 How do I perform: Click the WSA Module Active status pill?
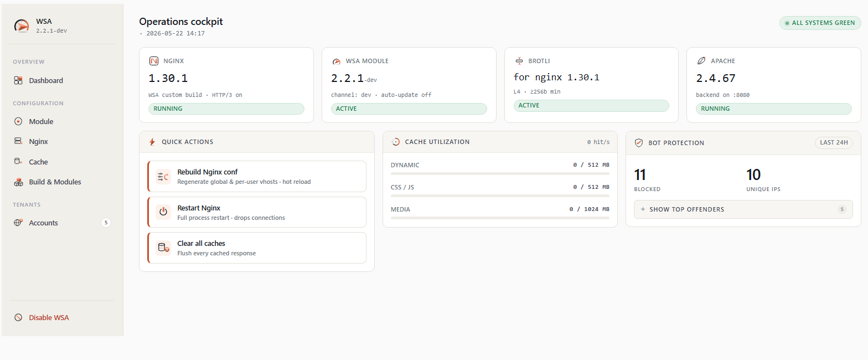tap(409, 109)
